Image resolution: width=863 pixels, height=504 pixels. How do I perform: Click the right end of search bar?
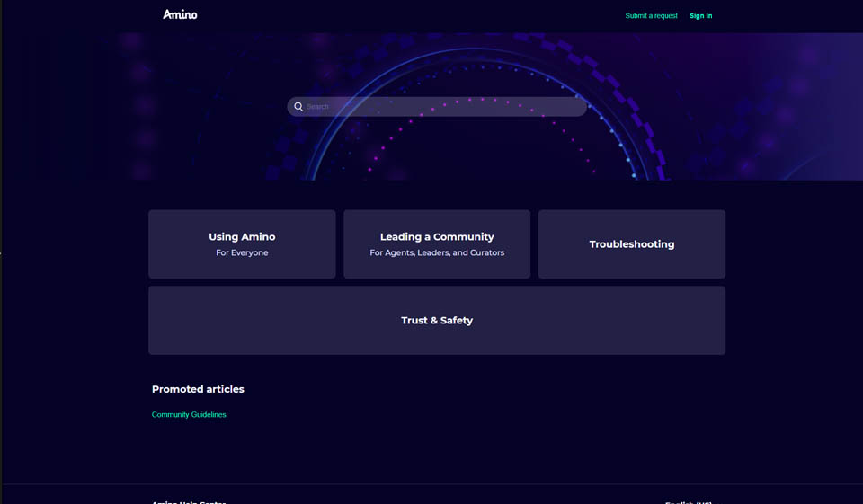575,107
